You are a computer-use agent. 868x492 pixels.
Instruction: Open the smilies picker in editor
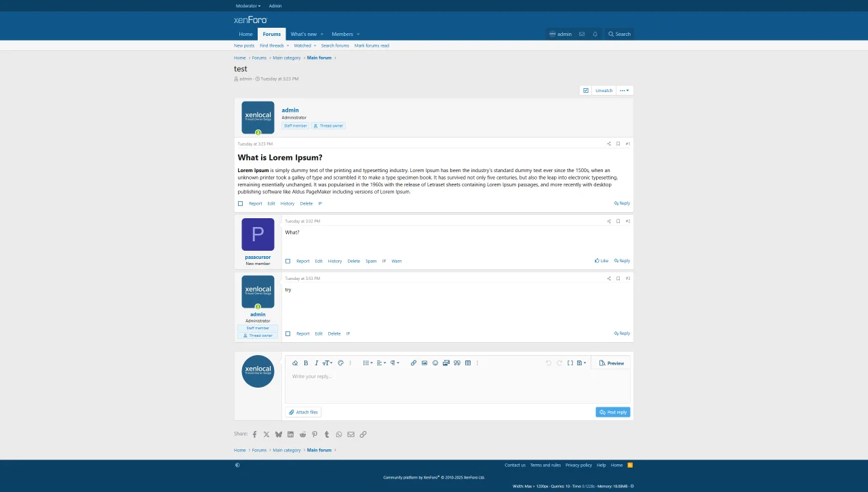click(435, 363)
